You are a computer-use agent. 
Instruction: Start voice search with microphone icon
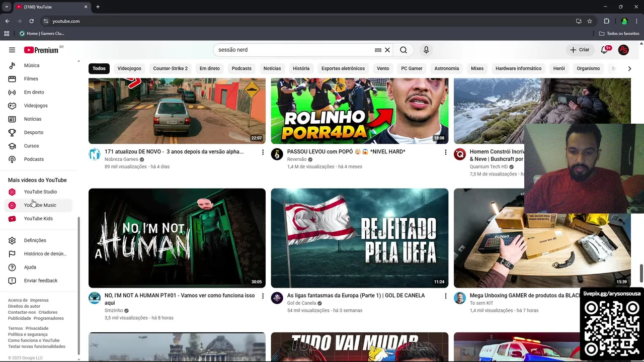(x=426, y=50)
